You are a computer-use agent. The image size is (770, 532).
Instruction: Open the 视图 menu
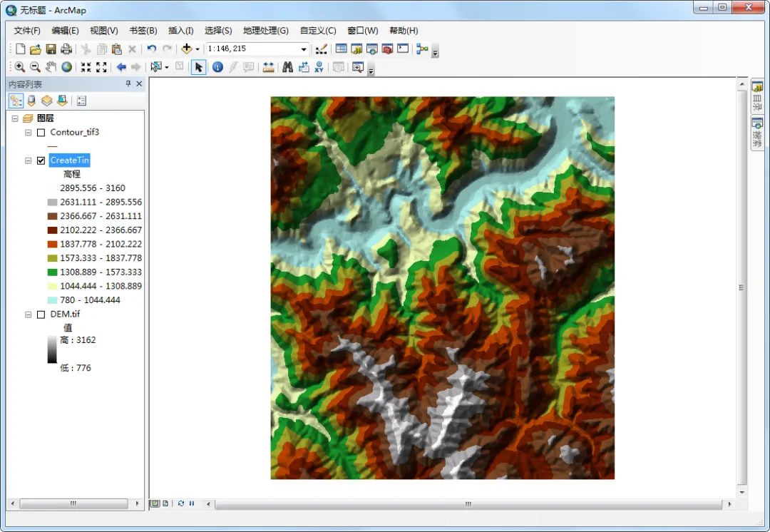point(103,31)
